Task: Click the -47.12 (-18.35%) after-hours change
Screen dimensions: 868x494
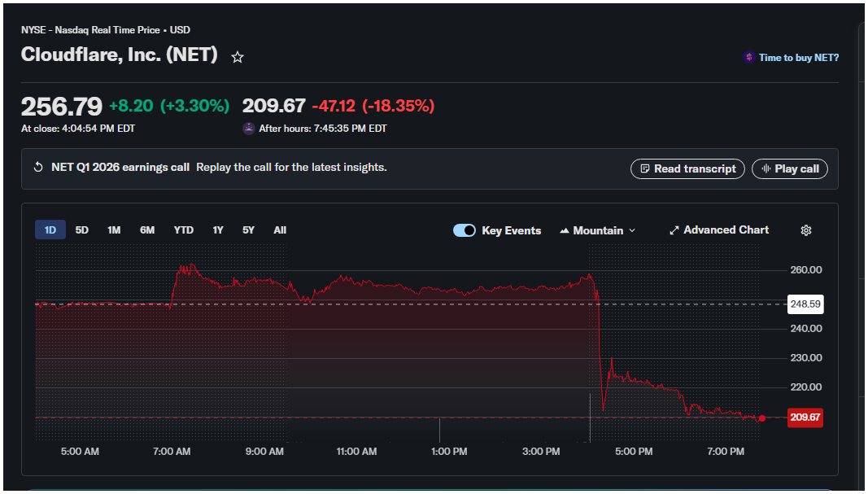Action: [373, 106]
